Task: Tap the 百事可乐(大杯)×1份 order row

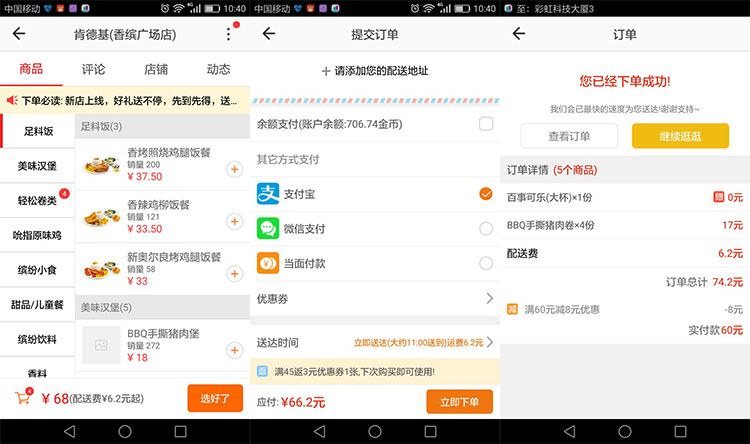Action: [x=625, y=198]
